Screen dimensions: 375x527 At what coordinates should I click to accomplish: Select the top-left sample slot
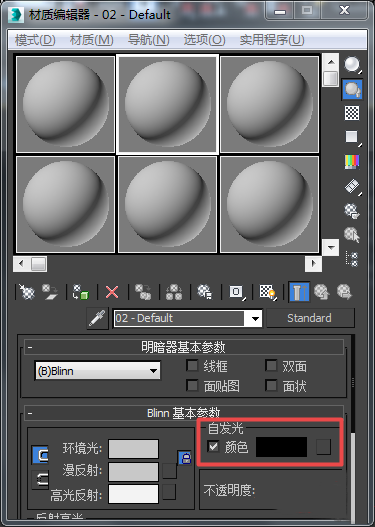66,104
